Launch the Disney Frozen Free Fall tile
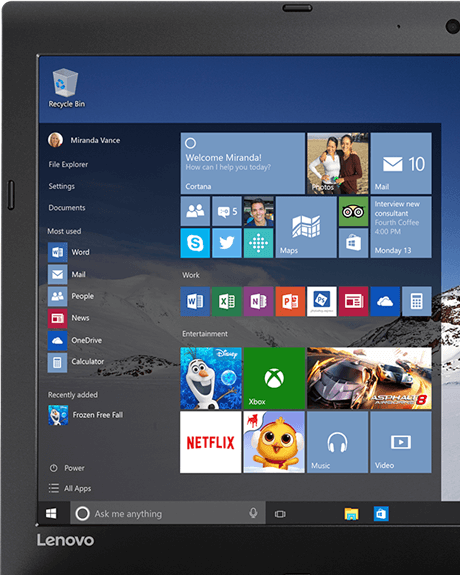460x575 pixels. coord(211,378)
